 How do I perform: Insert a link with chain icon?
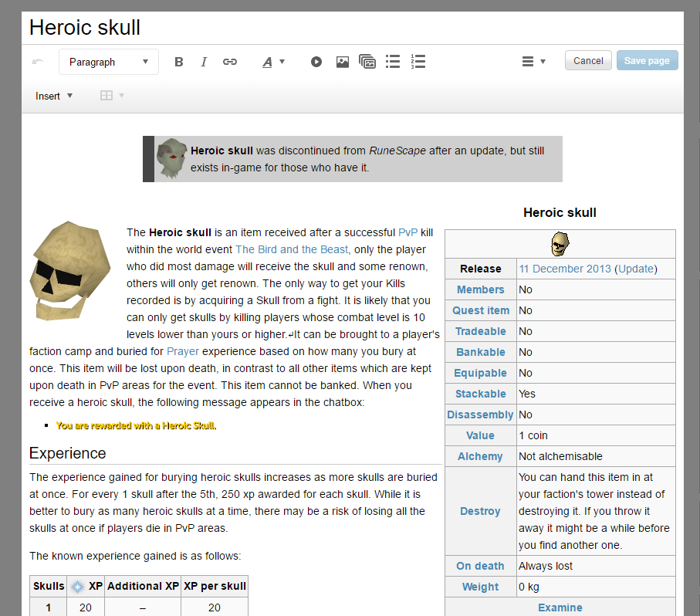pos(229,62)
